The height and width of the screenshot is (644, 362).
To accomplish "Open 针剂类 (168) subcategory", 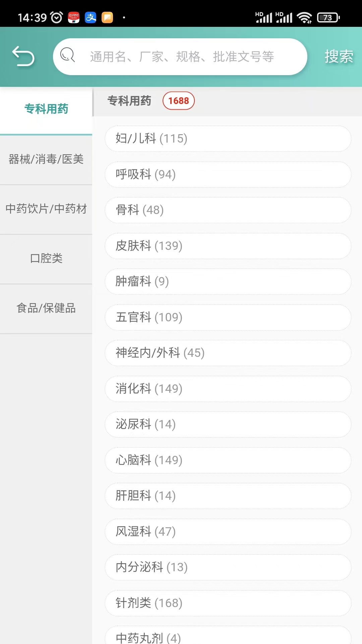I will [228, 603].
